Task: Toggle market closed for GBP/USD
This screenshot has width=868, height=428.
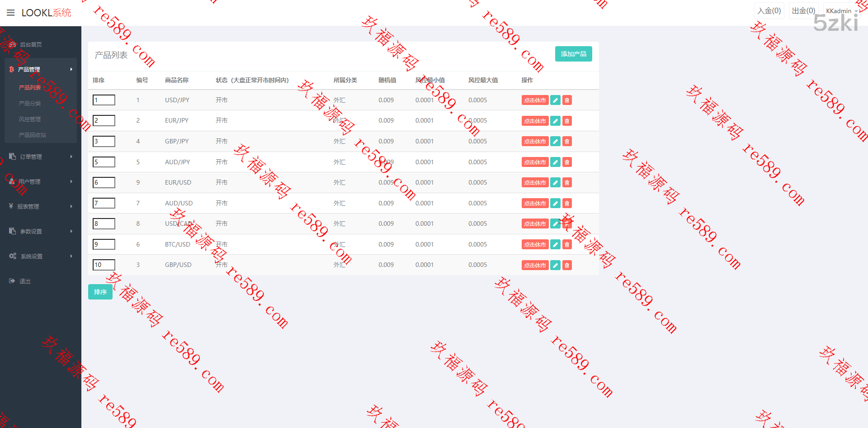Action: coord(535,265)
